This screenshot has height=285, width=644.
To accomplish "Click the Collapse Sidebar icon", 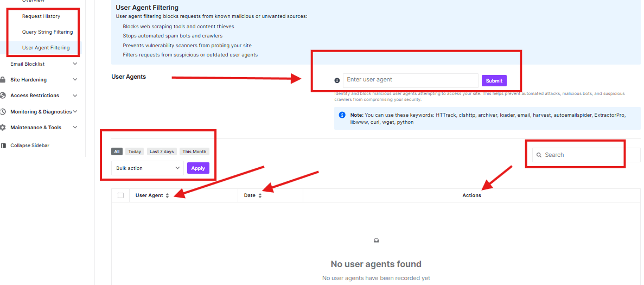I will tap(3, 145).
